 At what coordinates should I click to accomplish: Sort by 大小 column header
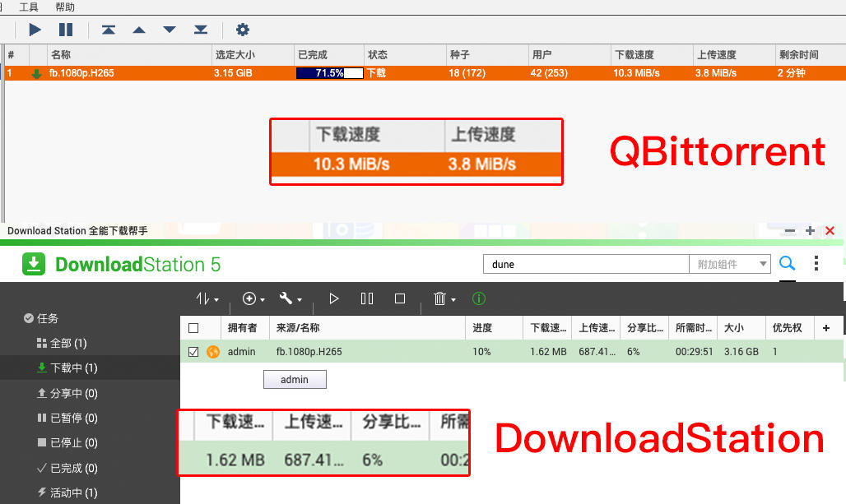coord(734,328)
